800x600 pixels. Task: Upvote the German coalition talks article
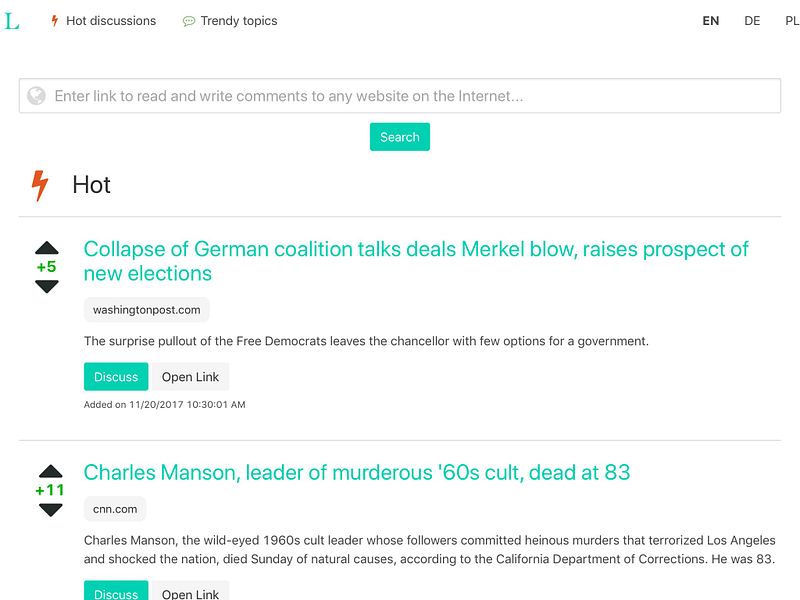tap(47, 248)
